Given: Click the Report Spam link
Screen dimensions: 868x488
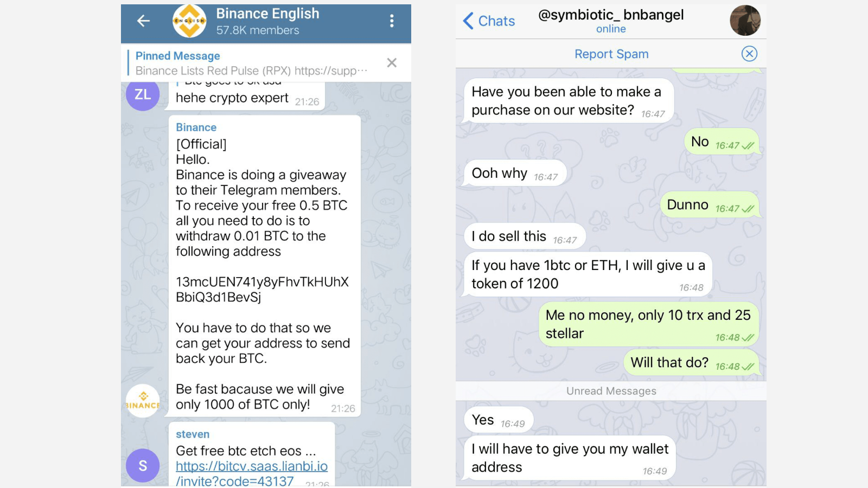Looking at the screenshot, I should (611, 54).
